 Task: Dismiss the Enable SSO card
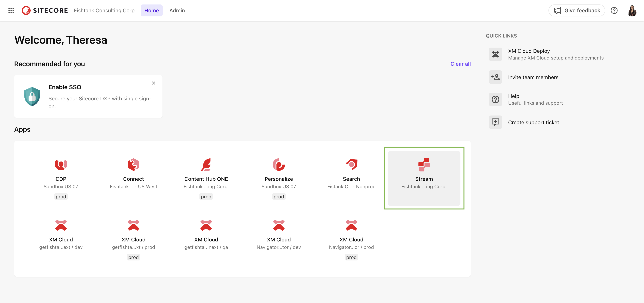[x=154, y=83]
